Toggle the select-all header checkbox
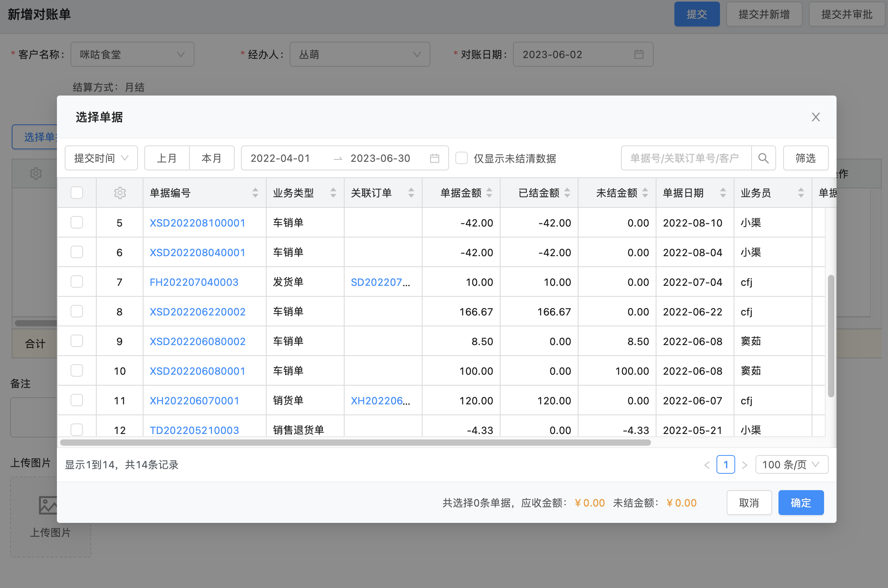 (77, 193)
